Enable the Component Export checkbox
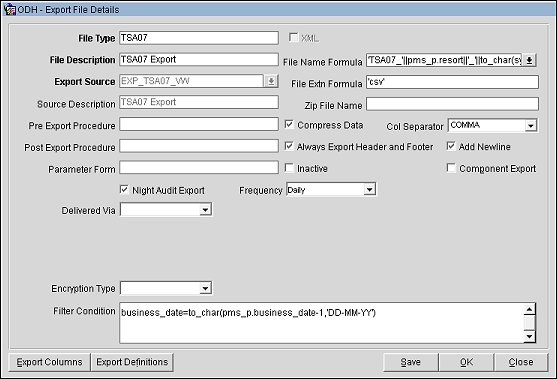Viewport: 557px width, 379px height. (x=451, y=168)
